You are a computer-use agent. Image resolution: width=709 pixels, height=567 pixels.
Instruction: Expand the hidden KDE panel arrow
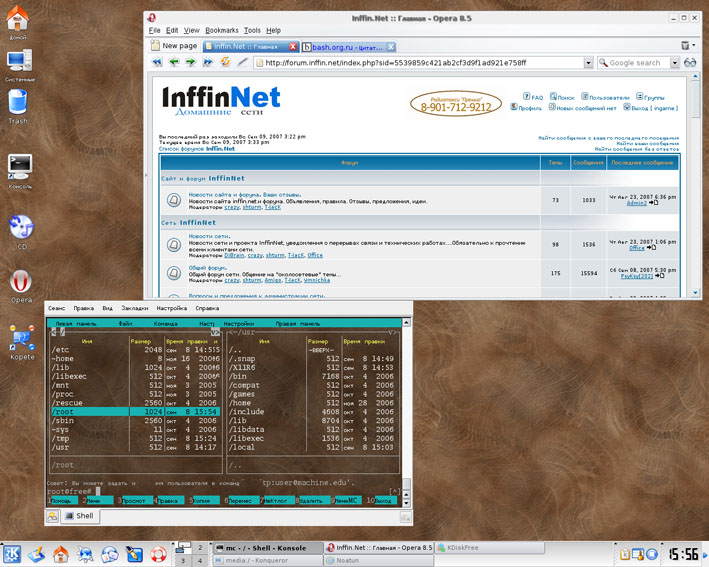pyautogui.click(x=705, y=554)
